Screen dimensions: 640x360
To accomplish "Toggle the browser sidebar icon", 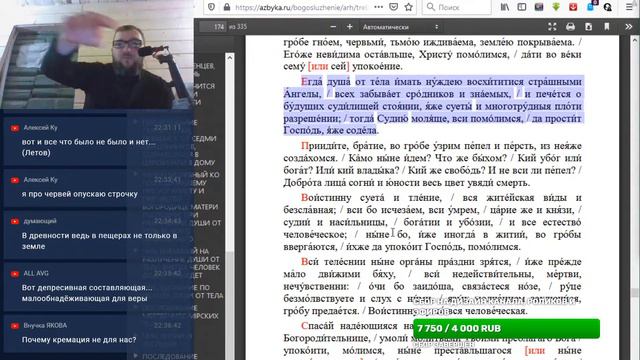I will pyautogui.click(x=522, y=7).
